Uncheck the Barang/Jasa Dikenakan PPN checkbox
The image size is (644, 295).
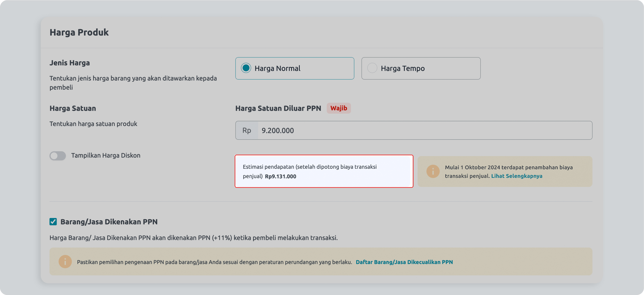(x=53, y=222)
